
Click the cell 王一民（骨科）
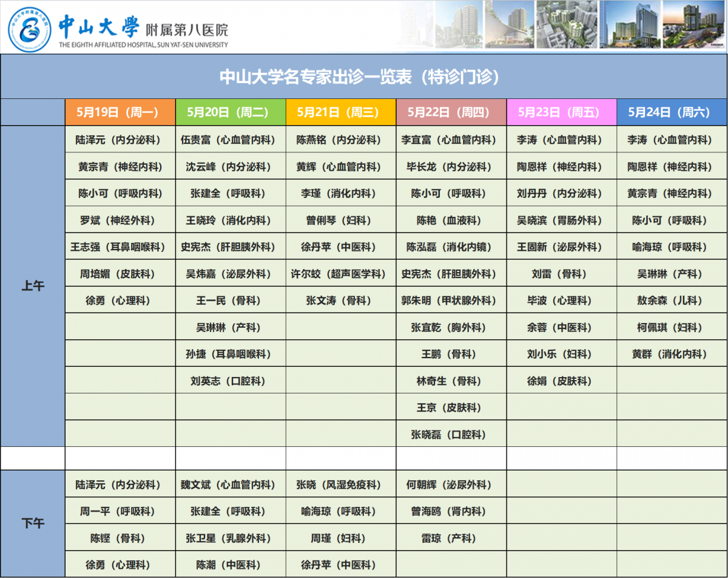(231, 301)
